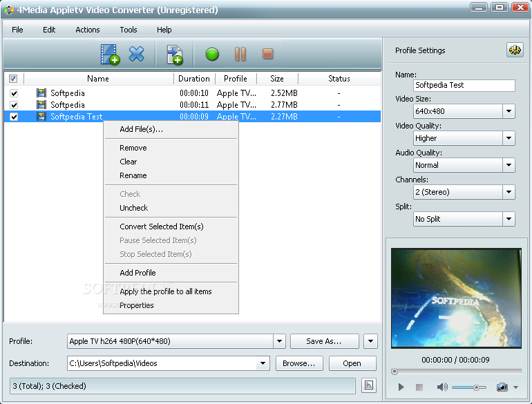Take a snapshot with camera icon
532x404 pixels.
pos(502,387)
